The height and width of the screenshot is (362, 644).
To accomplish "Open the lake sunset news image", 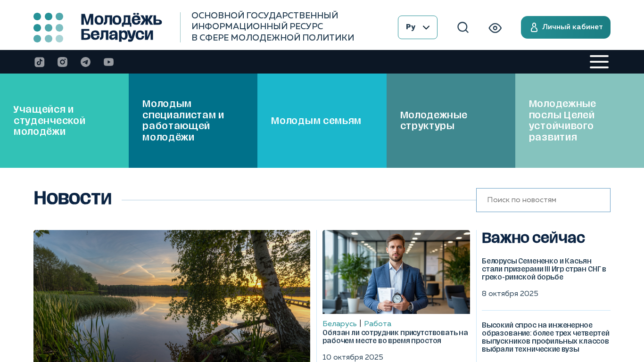I will [x=172, y=296].
